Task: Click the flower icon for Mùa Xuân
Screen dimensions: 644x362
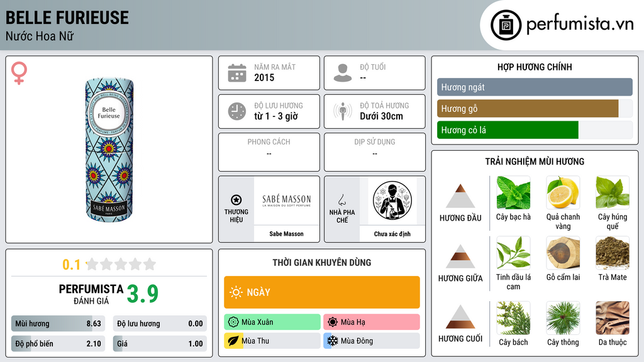Action: [233, 322]
